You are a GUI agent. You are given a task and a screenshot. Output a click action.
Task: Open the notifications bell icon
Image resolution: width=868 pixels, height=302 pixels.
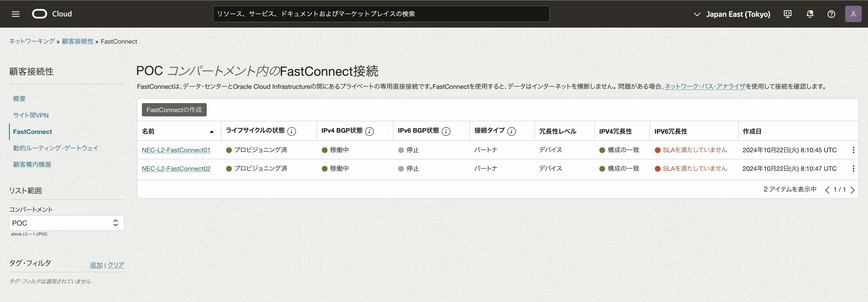(810, 14)
